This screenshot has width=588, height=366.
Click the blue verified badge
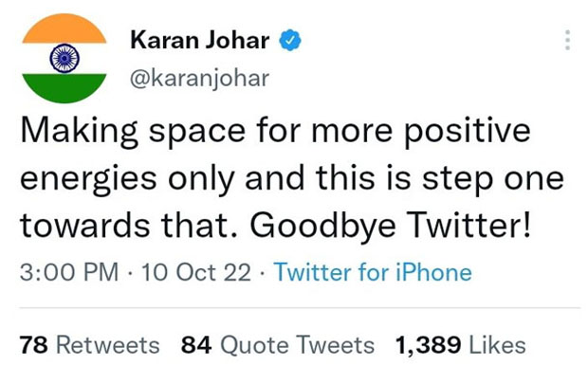coord(289,40)
